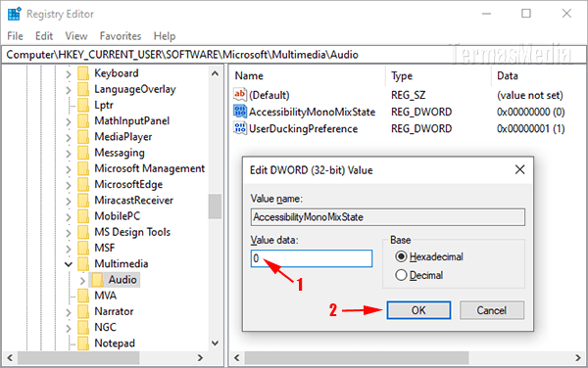Click the MobilePC folder icon

pos(83,216)
